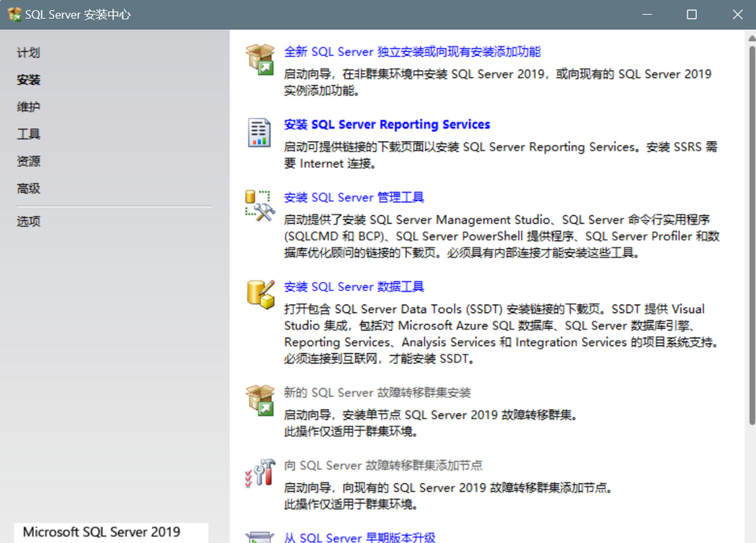Click the SQL Server data tools cylinder icon
756x543 pixels.
pyautogui.click(x=260, y=295)
